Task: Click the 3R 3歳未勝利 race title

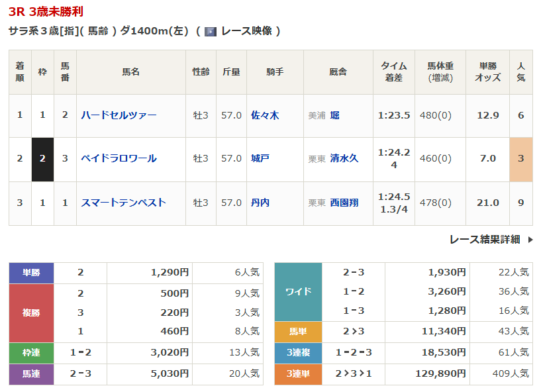Action: tap(46, 13)
